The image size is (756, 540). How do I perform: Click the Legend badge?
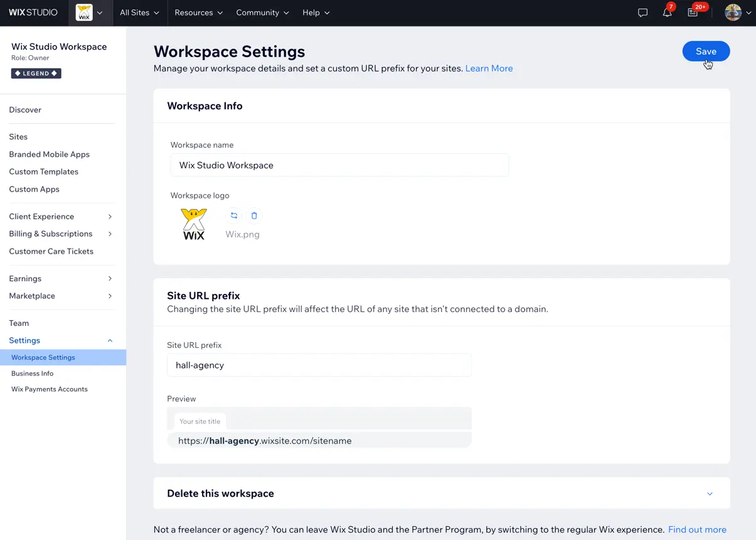tap(36, 73)
